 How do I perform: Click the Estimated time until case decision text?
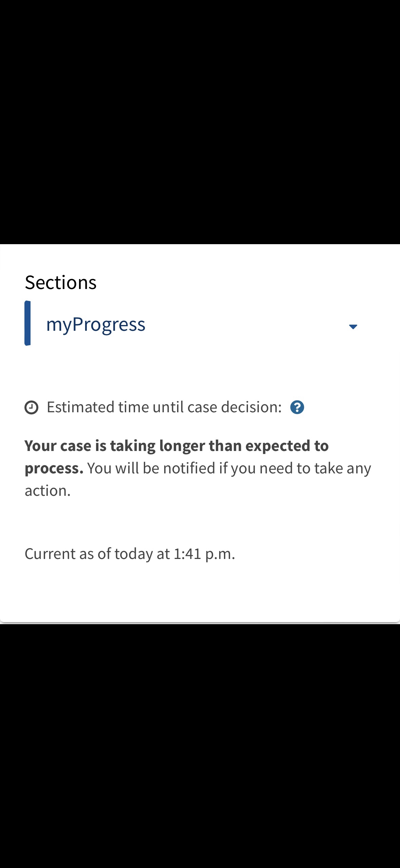point(164,407)
